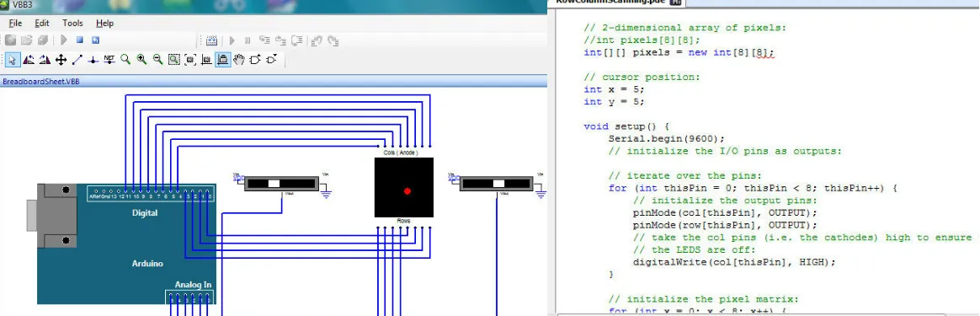Viewport: 980px width, 316px height.
Task: Click the zoom in magnifier
Action: point(142,60)
